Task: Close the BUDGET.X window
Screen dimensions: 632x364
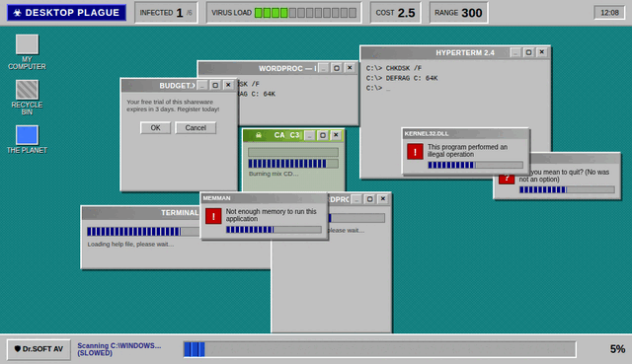Action: [228, 85]
